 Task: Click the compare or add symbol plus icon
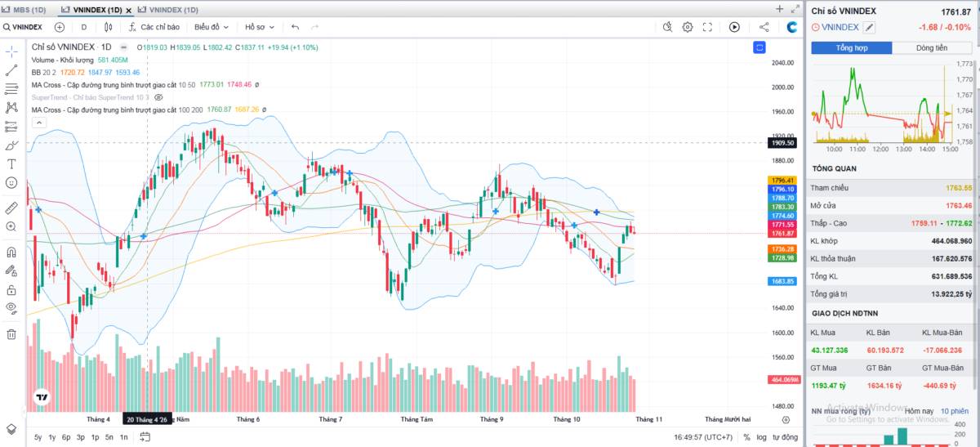point(60,27)
